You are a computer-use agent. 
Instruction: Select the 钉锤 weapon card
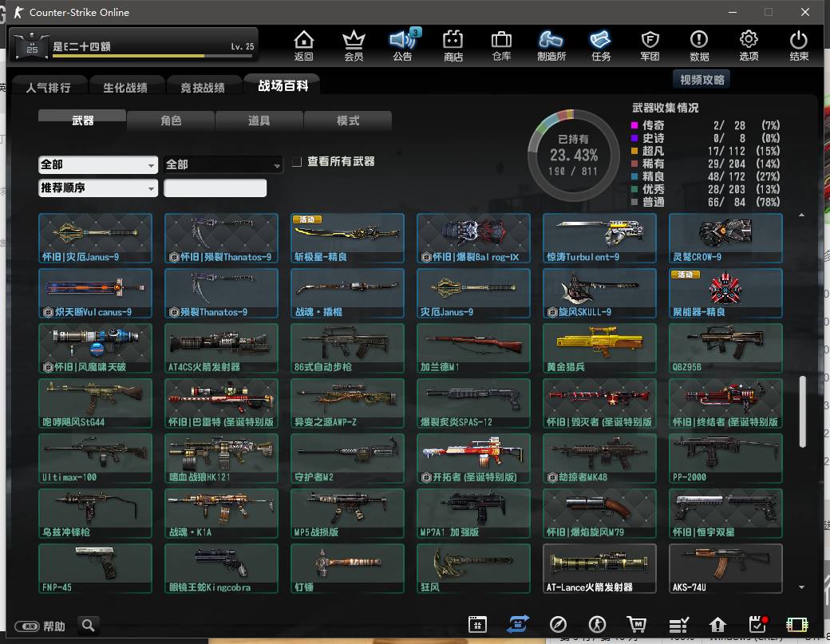click(347, 568)
